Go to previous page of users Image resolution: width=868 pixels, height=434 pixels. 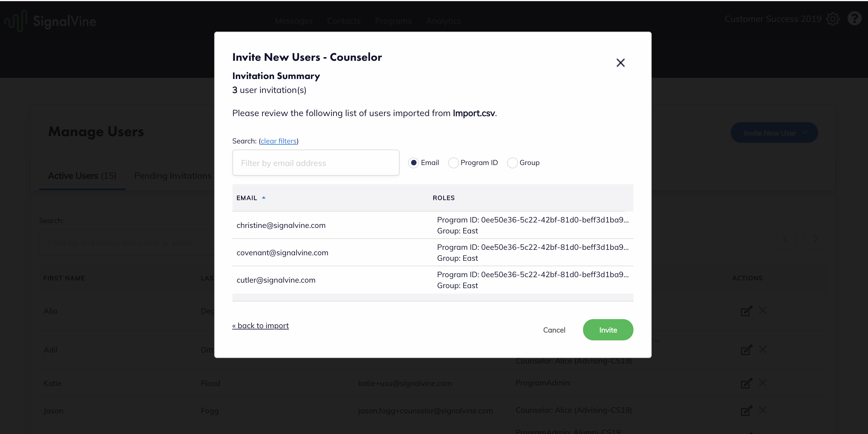pos(785,239)
